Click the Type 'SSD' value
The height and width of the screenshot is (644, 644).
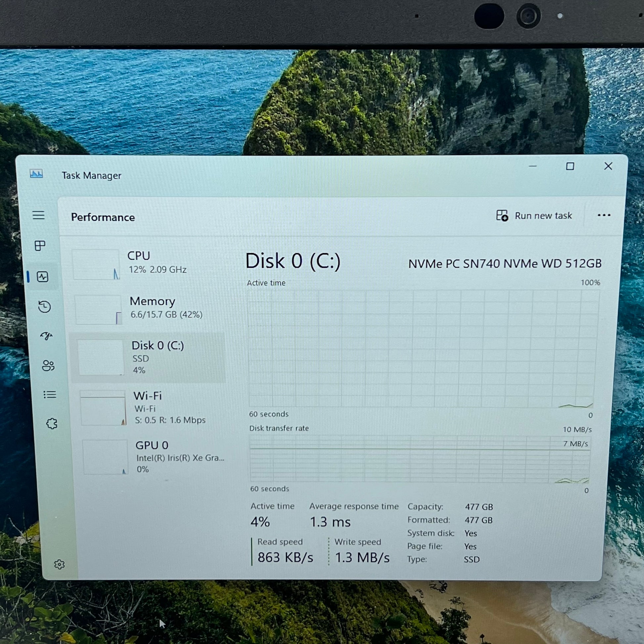coord(472,559)
